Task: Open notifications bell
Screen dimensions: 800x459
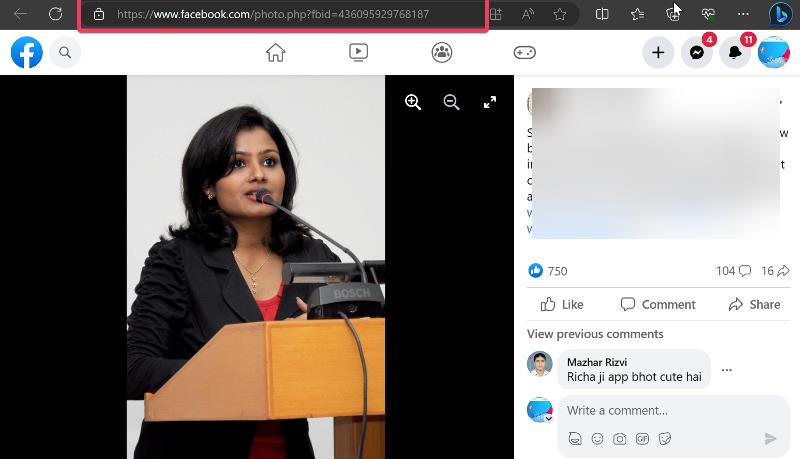Action: point(735,52)
